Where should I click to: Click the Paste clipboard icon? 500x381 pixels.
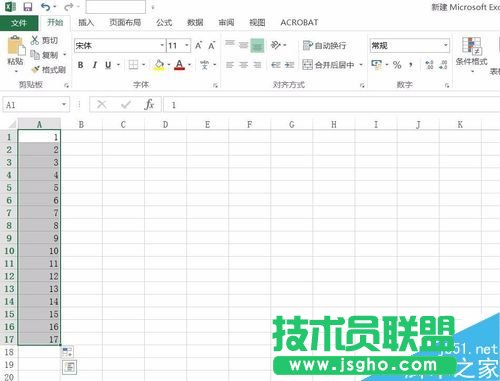(16, 45)
